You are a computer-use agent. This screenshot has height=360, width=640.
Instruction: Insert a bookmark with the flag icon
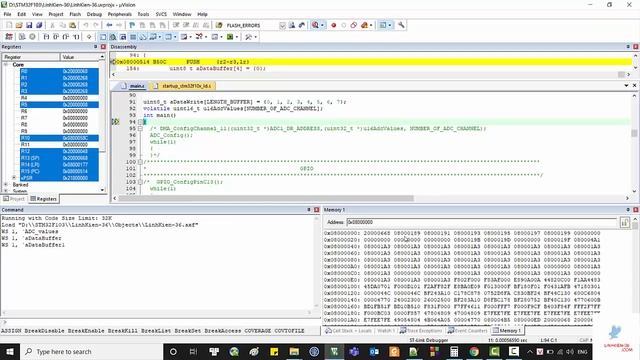click(x=132, y=25)
